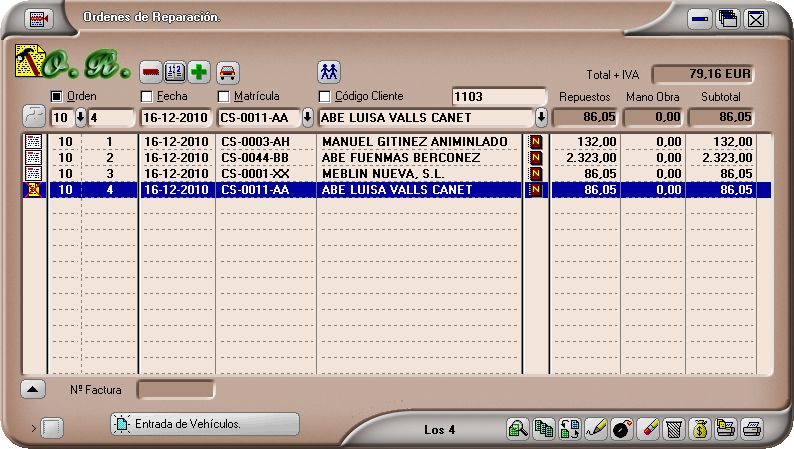This screenshot has height=449, width=794.
Task: Open dropdown arrow beside order series 10
Action: click(81, 117)
